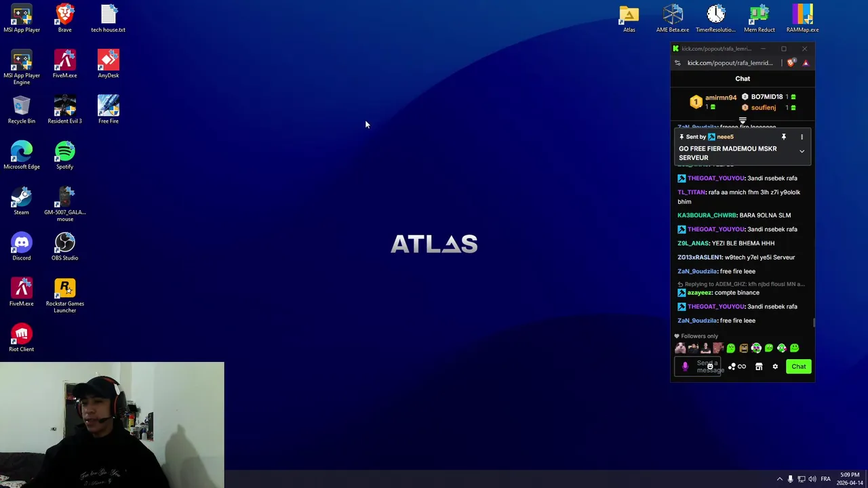This screenshot has width=868, height=488.
Task: Insert the hamster emote from quick bar
Action: point(680,348)
